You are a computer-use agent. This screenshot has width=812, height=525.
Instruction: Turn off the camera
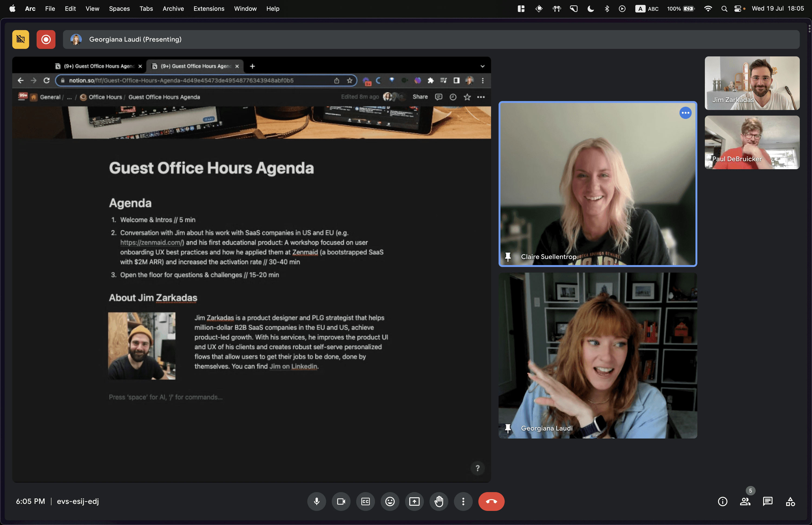341,501
